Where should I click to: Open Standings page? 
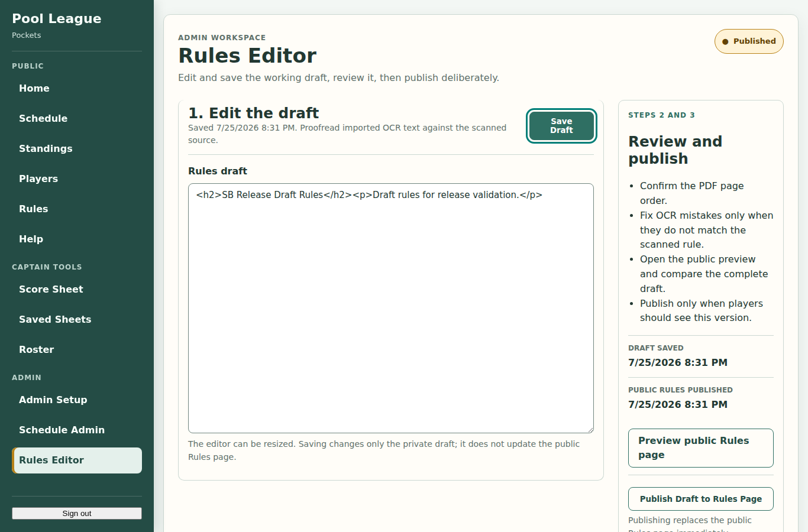[77, 148]
